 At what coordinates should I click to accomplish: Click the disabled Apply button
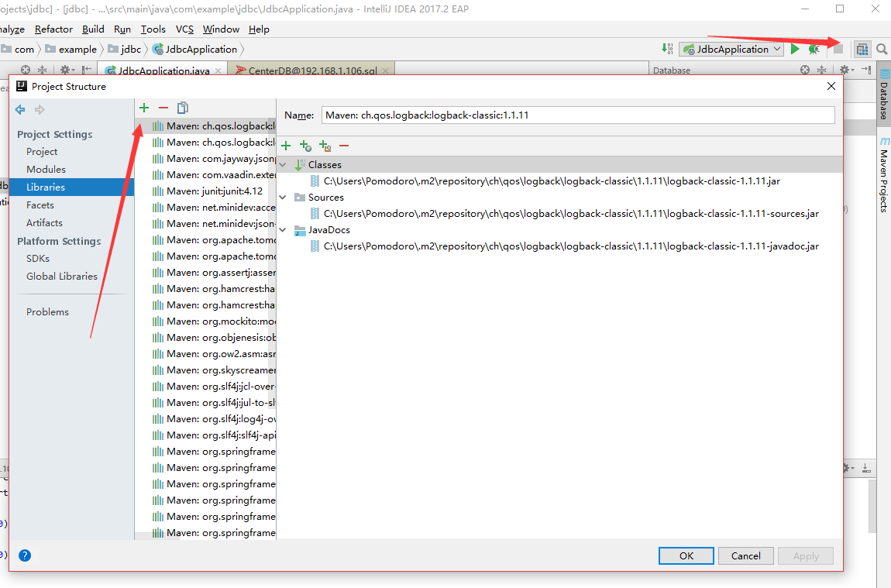[806, 555]
